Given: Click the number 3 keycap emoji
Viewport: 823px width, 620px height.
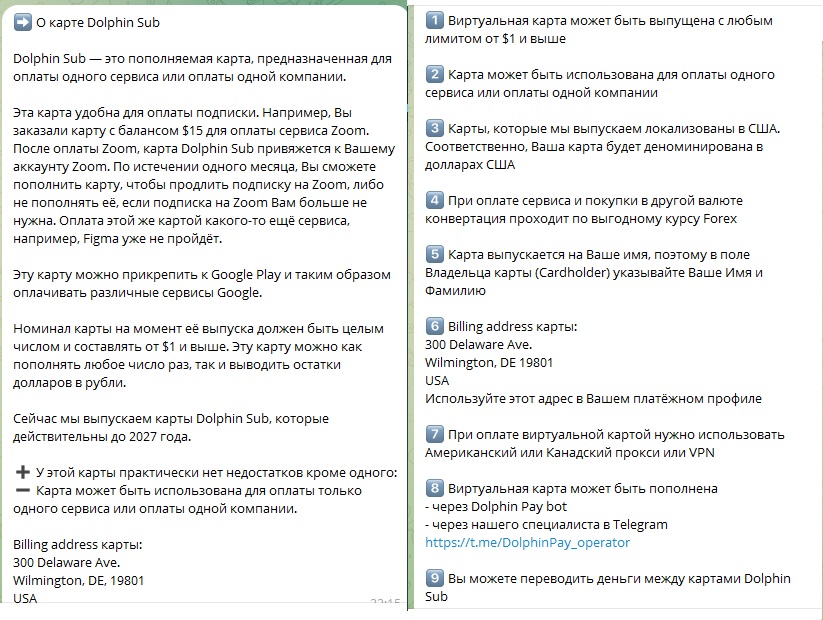Looking at the screenshot, I should pyautogui.click(x=434, y=129).
